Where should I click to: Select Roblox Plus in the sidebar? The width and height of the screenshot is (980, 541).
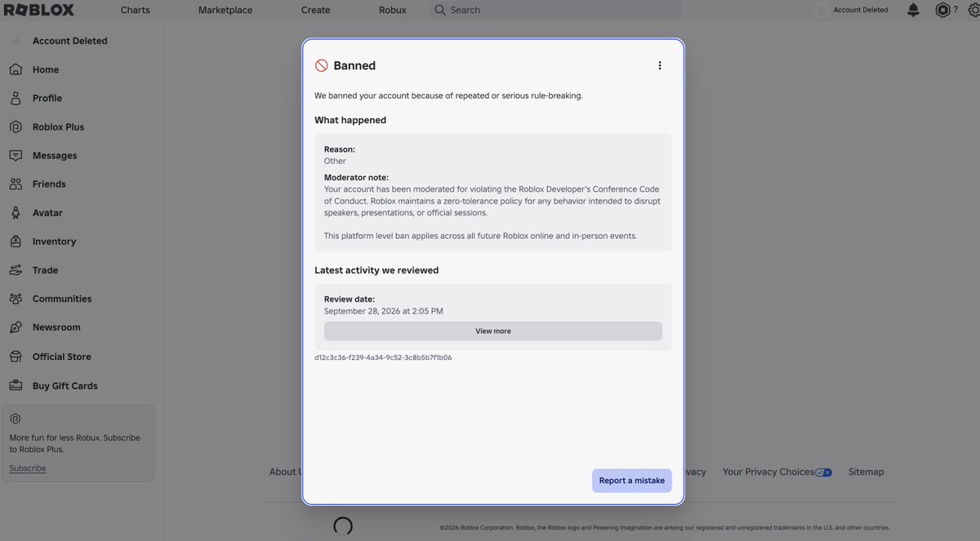click(x=58, y=126)
